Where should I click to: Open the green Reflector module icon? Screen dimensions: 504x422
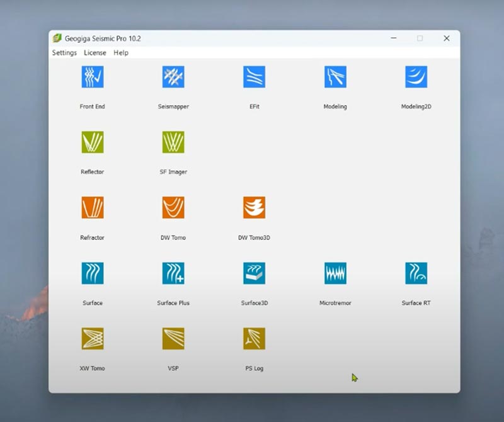coord(93,142)
